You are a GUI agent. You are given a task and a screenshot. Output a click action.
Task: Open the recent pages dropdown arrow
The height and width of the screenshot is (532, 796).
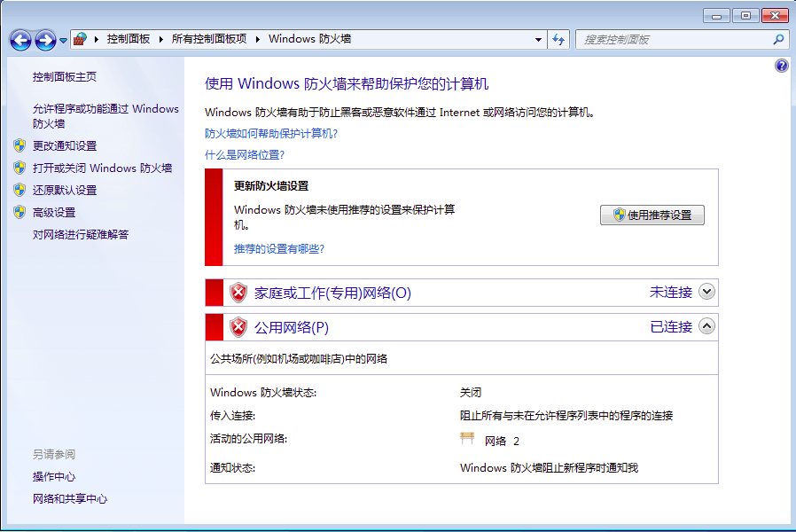63,40
